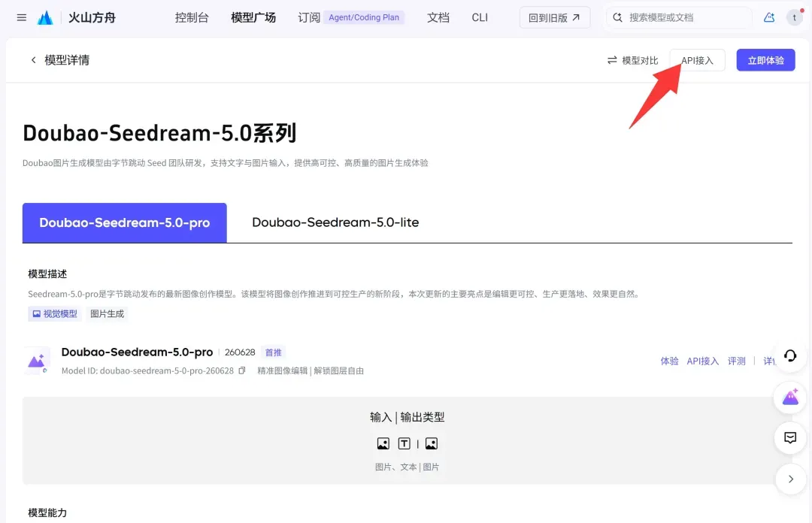Copy the Model ID with copy icon

tap(242, 370)
